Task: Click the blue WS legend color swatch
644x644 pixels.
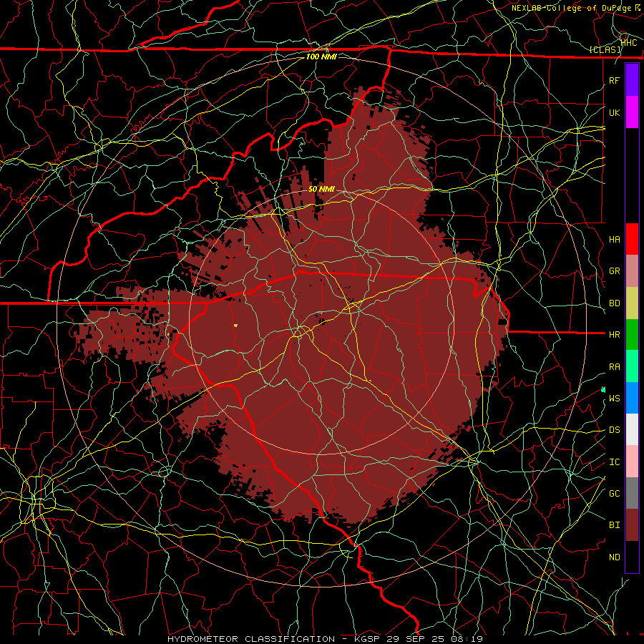Action: pyautogui.click(x=632, y=398)
